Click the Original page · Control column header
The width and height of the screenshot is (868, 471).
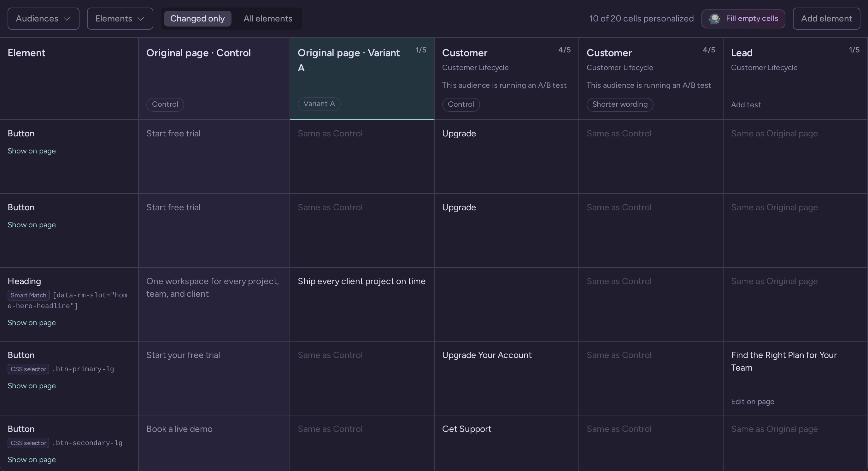point(214,79)
